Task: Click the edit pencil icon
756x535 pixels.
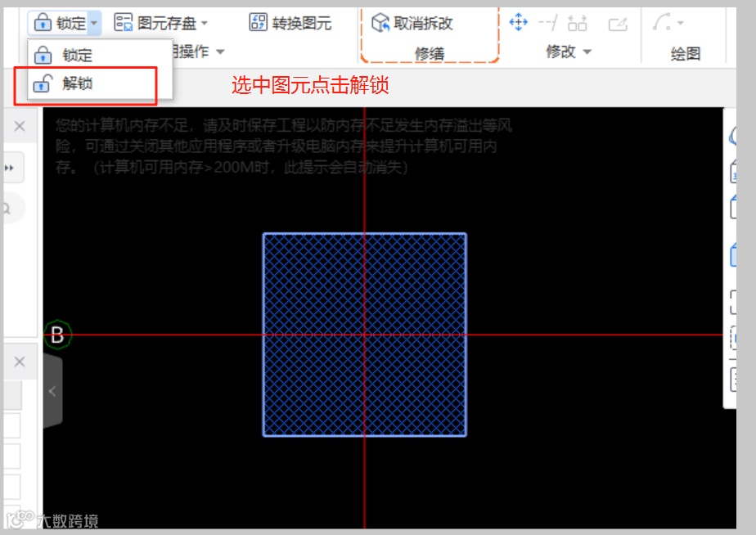Action: (x=618, y=23)
